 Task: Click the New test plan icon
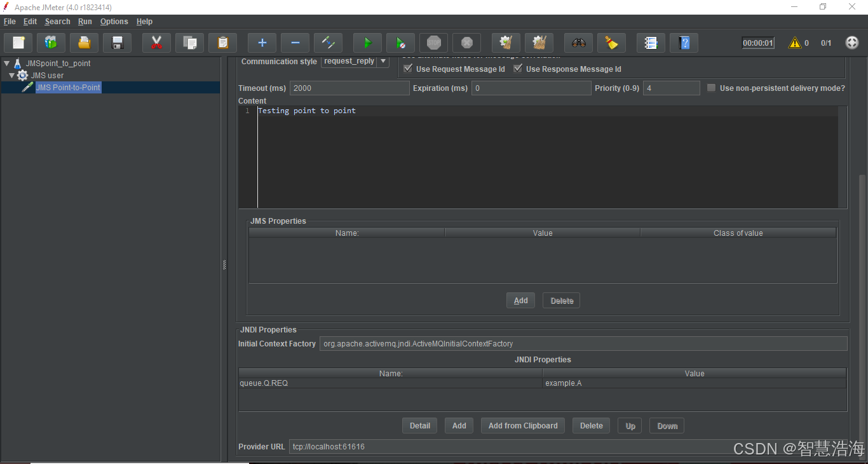tap(18, 43)
